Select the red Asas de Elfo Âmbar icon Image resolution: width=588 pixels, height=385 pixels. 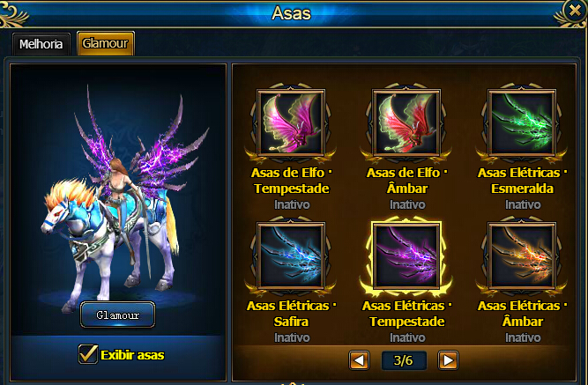[x=406, y=122]
